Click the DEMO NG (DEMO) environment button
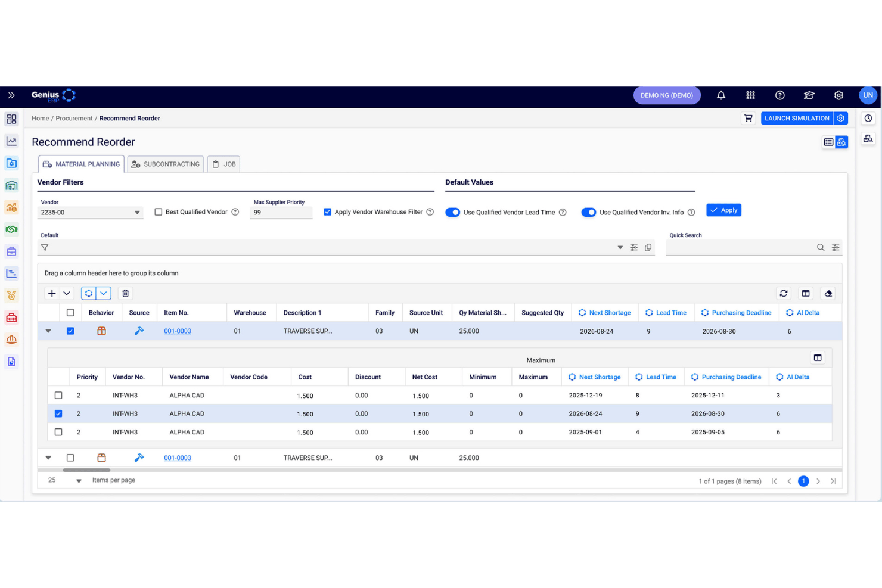This screenshot has width=882, height=588. coord(667,95)
